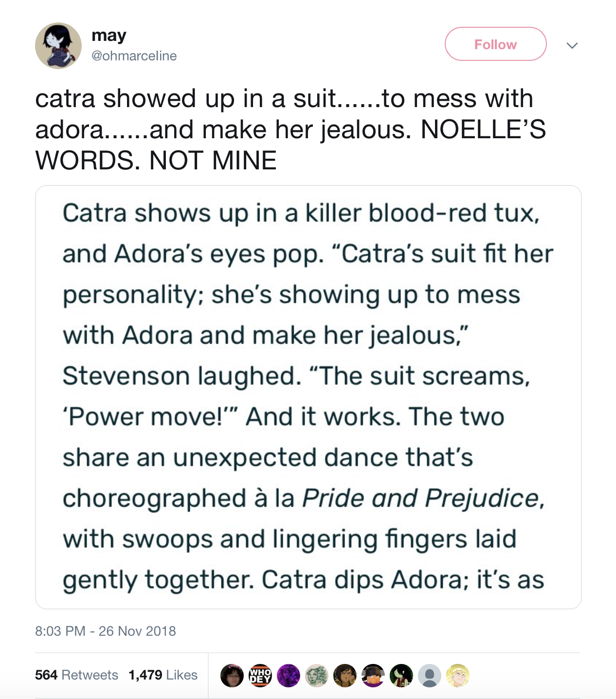The height and width of the screenshot is (699, 616).
Task: Select the green sketch drawing avatar
Action: tap(317, 676)
